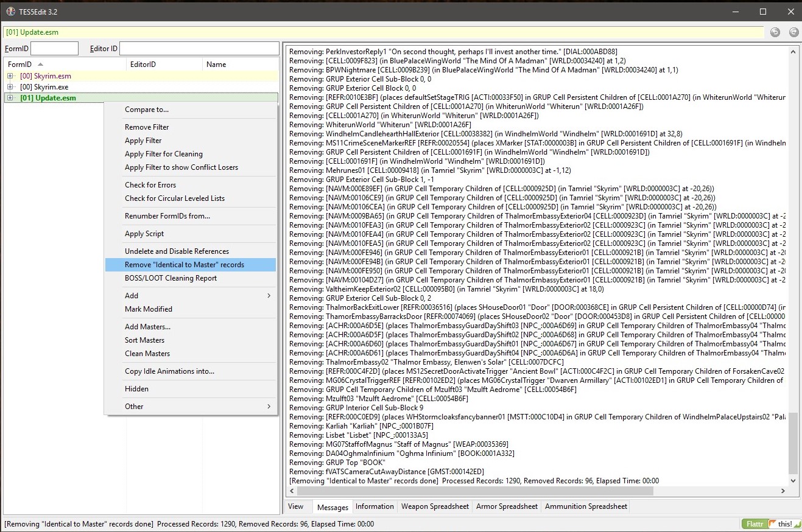Choose 'Apply Filter to show Conflict Losers'
This screenshot has height=532, width=802.
click(191, 167)
